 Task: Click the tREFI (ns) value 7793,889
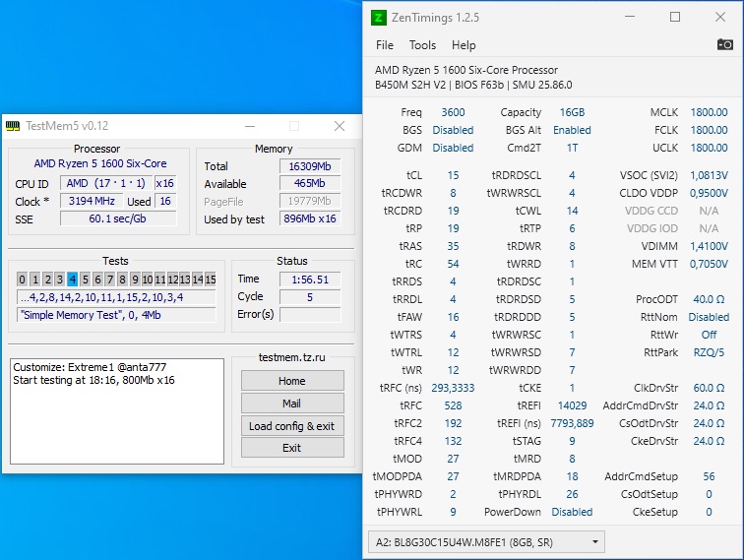coord(572,423)
